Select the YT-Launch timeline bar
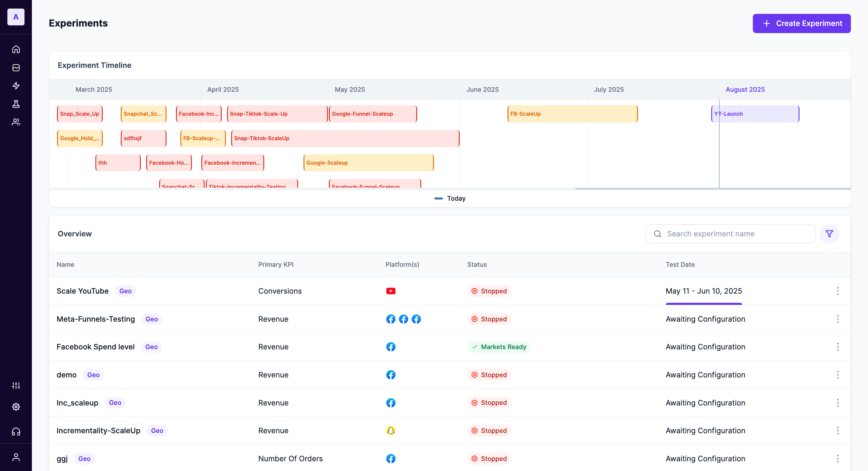This screenshot has width=868, height=471. click(x=758, y=114)
